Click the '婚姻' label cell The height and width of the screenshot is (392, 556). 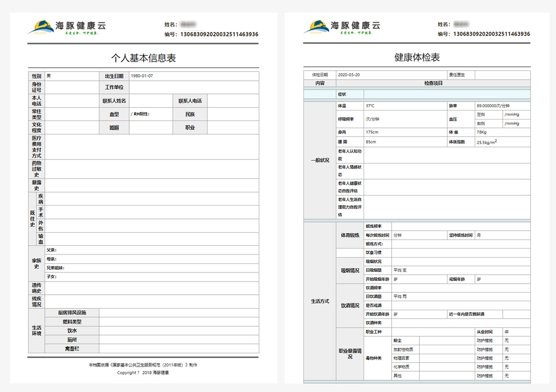[114, 127]
